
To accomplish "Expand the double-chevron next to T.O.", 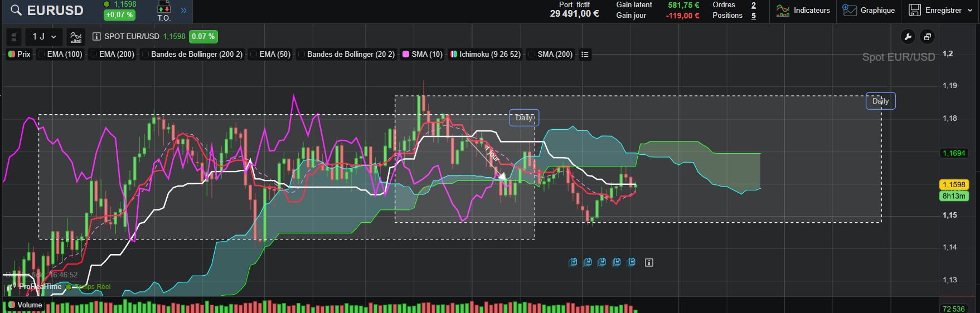I will point(183,11).
